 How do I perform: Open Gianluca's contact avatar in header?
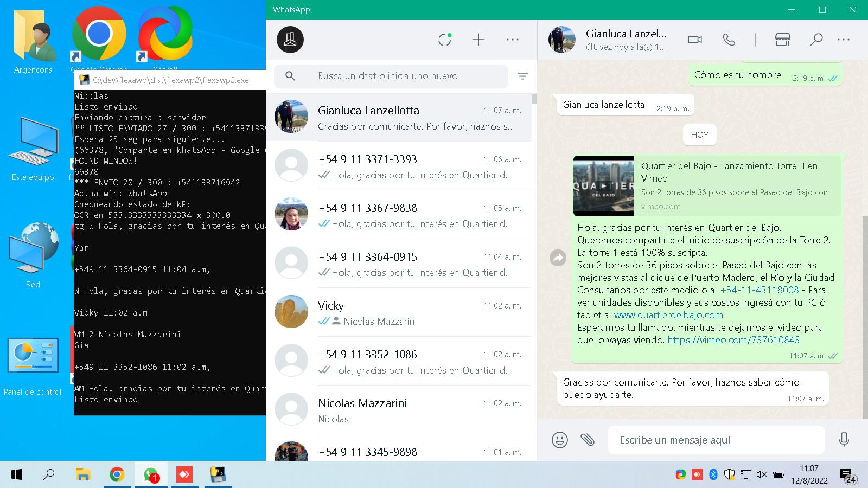pos(562,40)
